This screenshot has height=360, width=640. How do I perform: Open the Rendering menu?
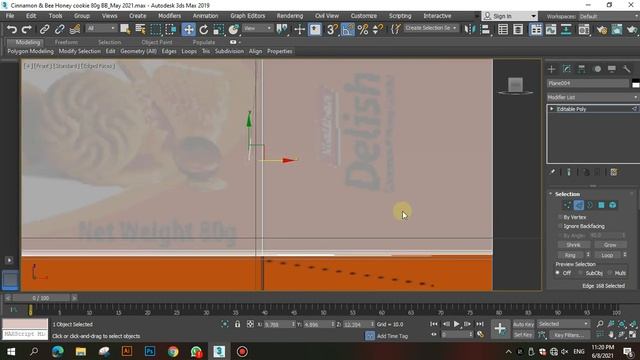pyautogui.click(x=290, y=16)
